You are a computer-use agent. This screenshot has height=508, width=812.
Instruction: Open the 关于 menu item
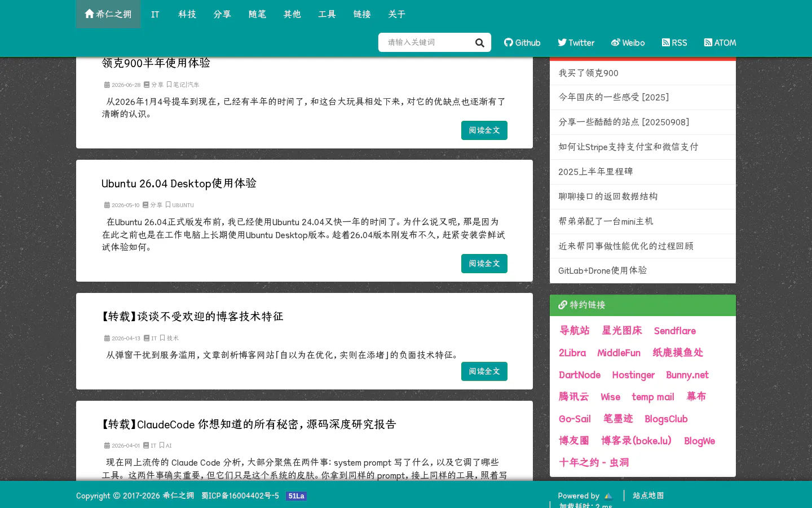(x=397, y=14)
